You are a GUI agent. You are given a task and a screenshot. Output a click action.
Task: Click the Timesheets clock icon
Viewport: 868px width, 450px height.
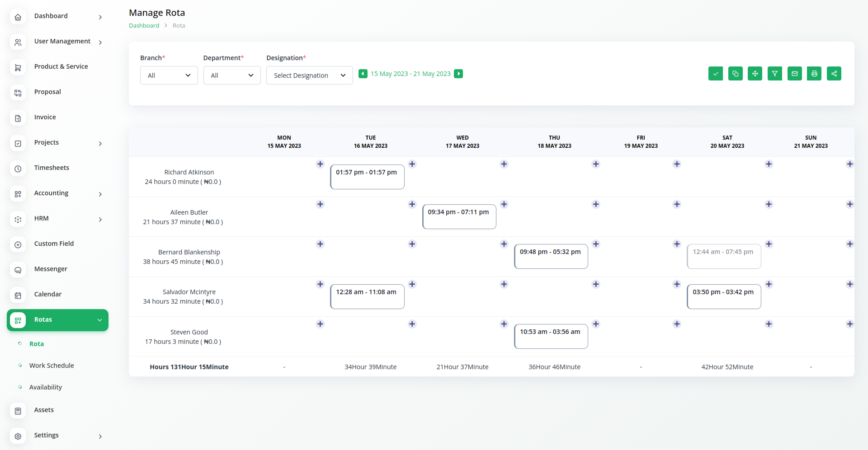[x=18, y=169]
